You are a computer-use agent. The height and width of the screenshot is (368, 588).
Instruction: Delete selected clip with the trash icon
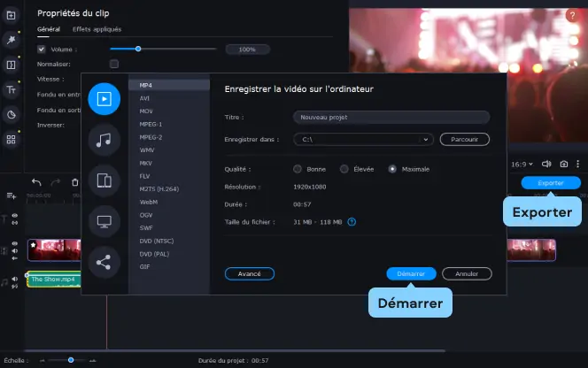75,182
